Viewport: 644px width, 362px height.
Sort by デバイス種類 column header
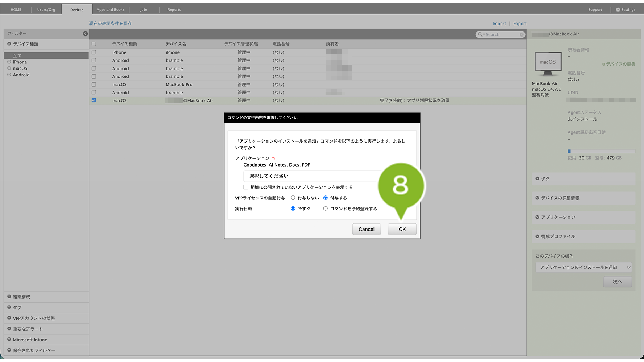[125, 44]
